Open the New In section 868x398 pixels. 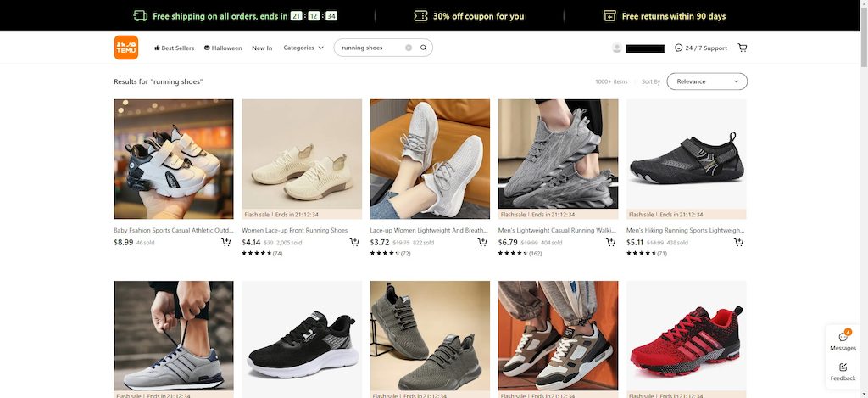(x=262, y=48)
